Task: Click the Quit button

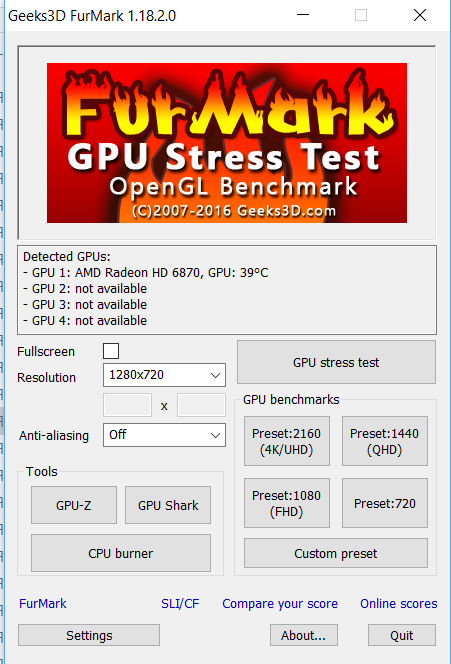Action: [x=401, y=635]
